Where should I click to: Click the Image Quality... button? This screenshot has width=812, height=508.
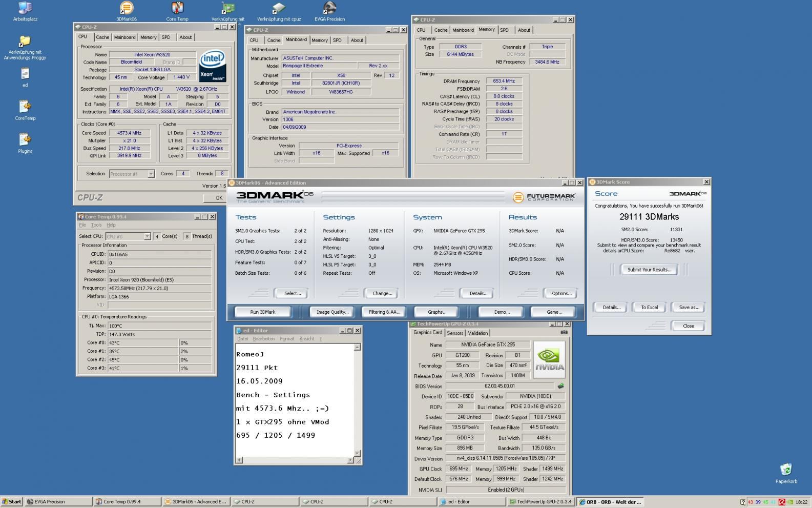coord(332,312)
